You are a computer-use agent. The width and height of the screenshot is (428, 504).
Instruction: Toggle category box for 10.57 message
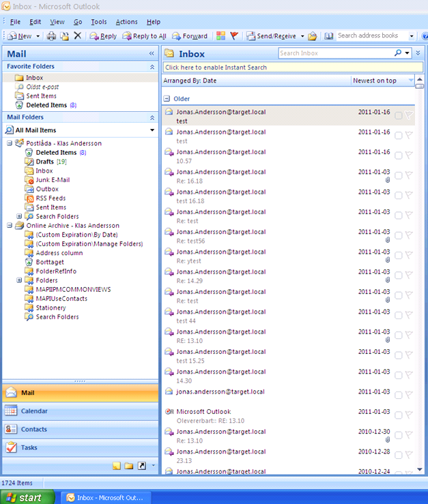(x=399, y=155)
